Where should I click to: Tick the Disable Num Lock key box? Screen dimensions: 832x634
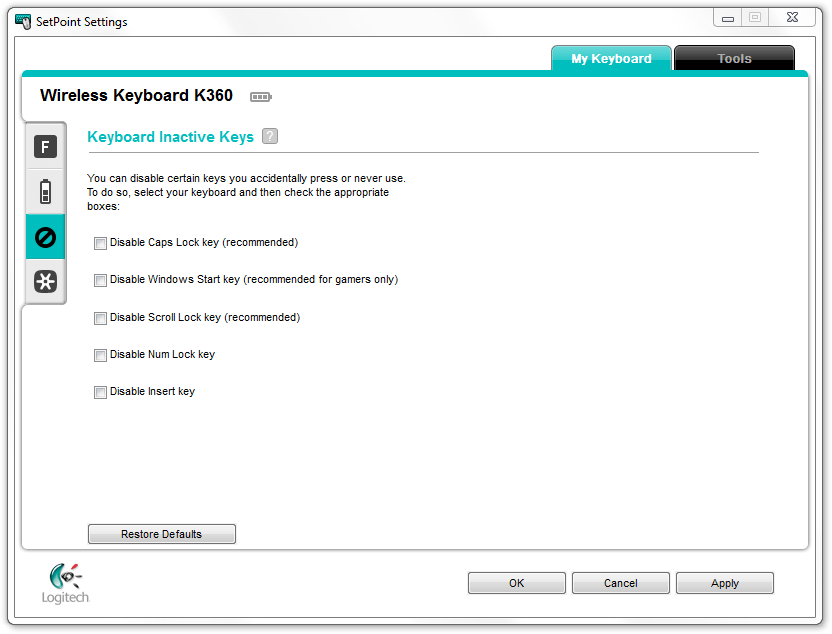pos(100,355)
